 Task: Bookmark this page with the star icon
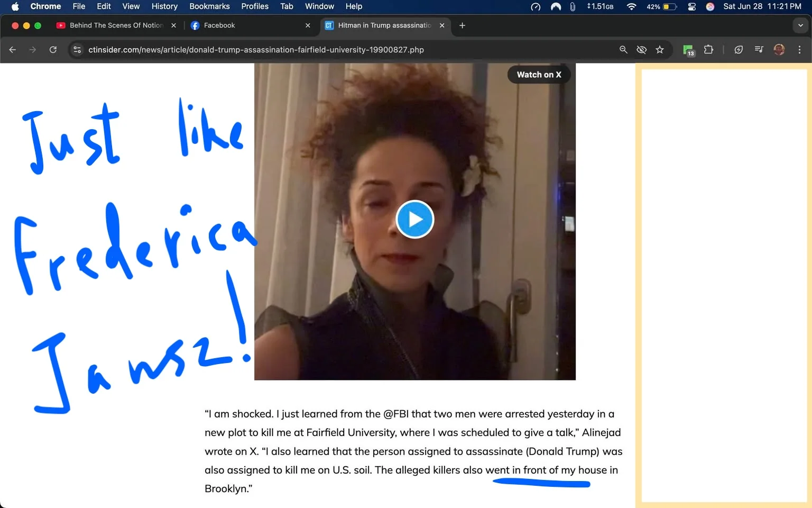[x=660, y=50]
